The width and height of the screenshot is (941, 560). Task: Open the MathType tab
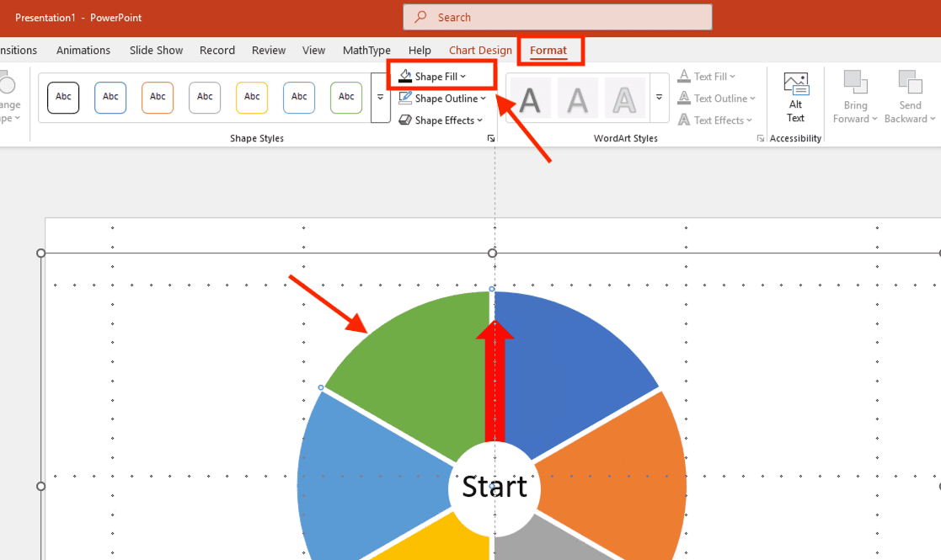(366, 51)
